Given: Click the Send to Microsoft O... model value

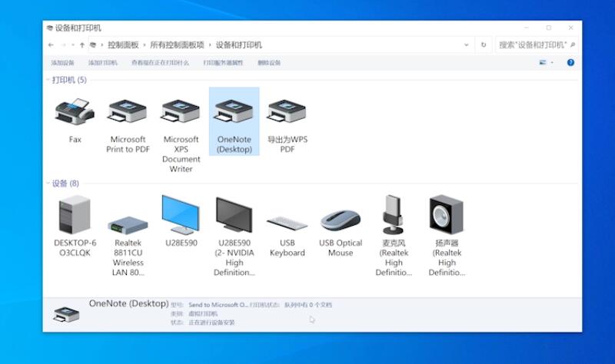Looking at the screenshot, I should 218,305.
